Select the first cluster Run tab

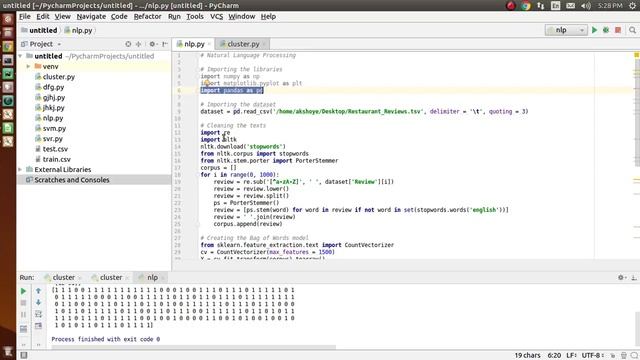(63, 278)
